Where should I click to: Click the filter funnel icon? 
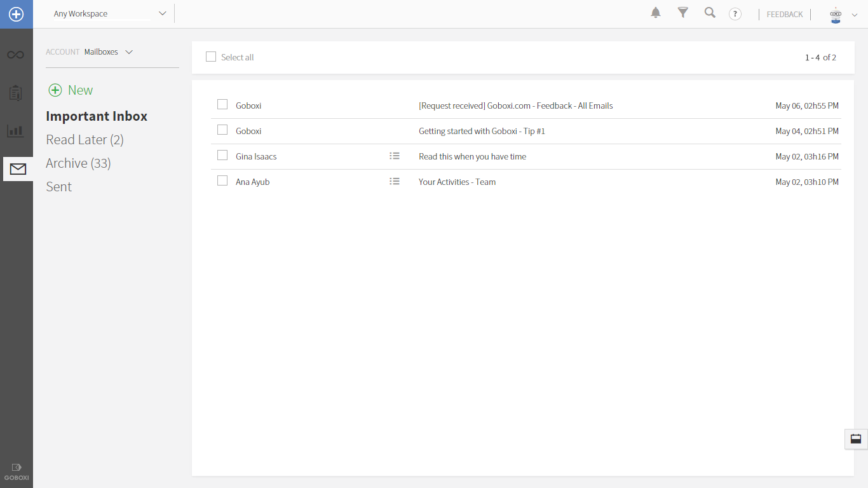683,13
